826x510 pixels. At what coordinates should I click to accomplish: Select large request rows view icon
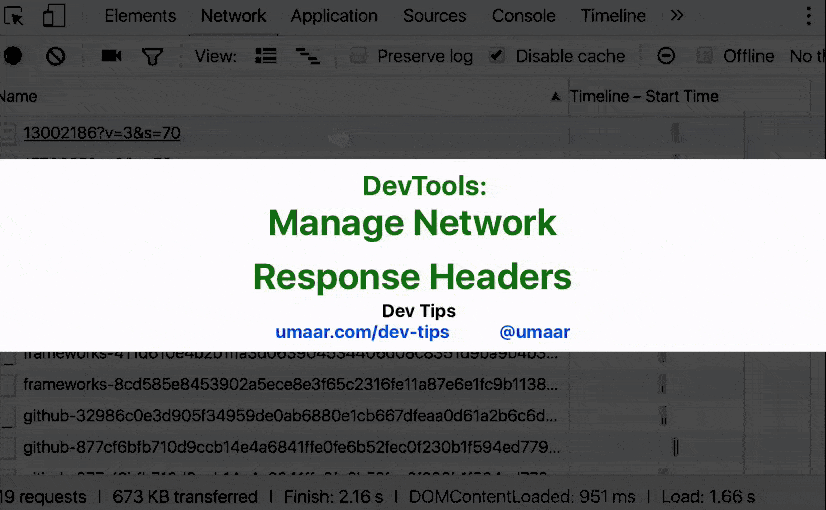266,56
